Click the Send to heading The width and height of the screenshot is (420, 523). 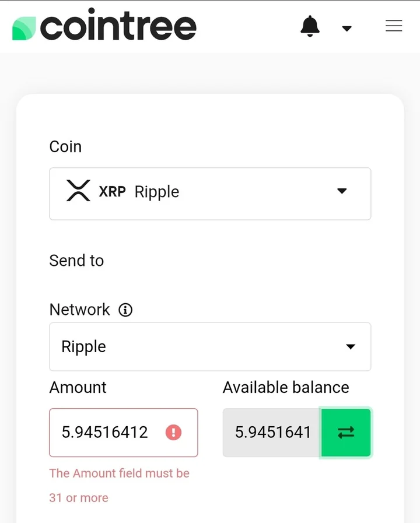point(76,261)
